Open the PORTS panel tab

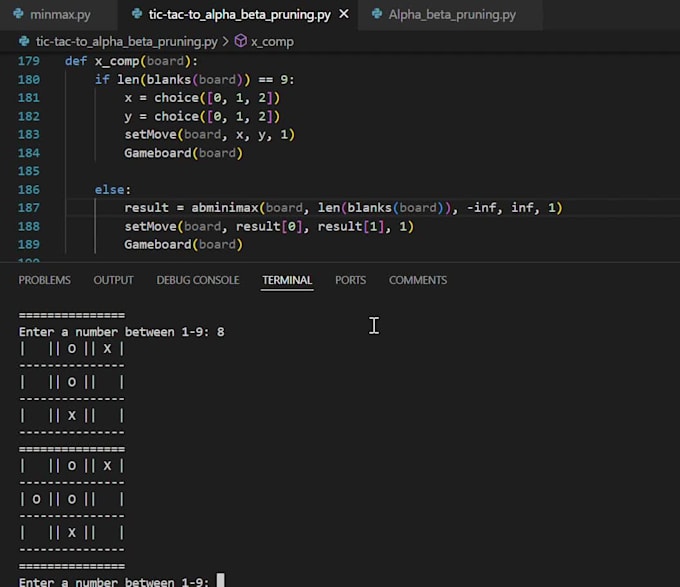pos(350,280)
